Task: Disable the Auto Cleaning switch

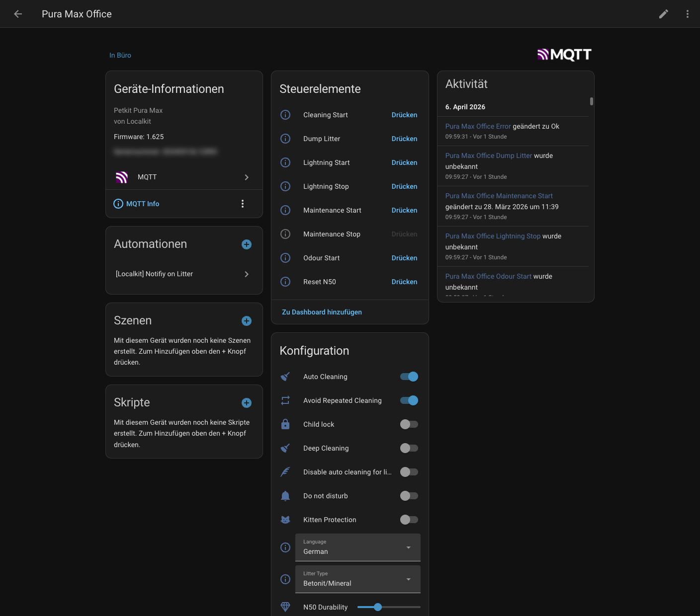Action: pos(409,377)
